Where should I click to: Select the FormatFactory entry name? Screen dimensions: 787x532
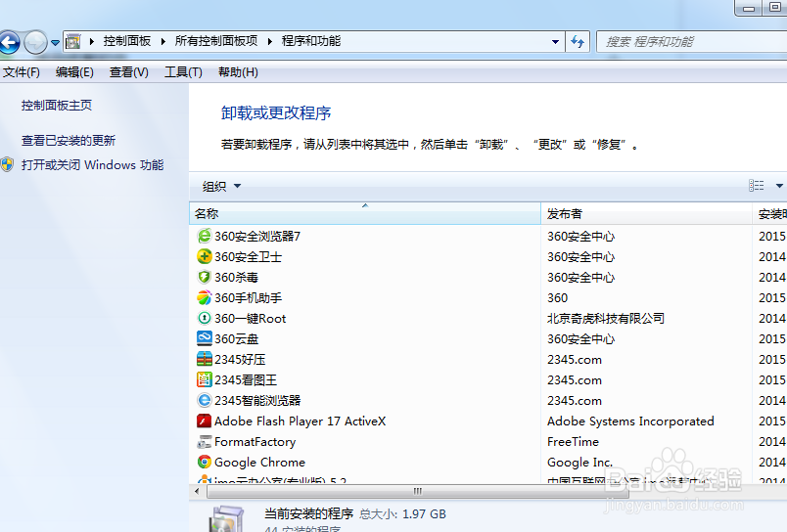pos(255,442)
